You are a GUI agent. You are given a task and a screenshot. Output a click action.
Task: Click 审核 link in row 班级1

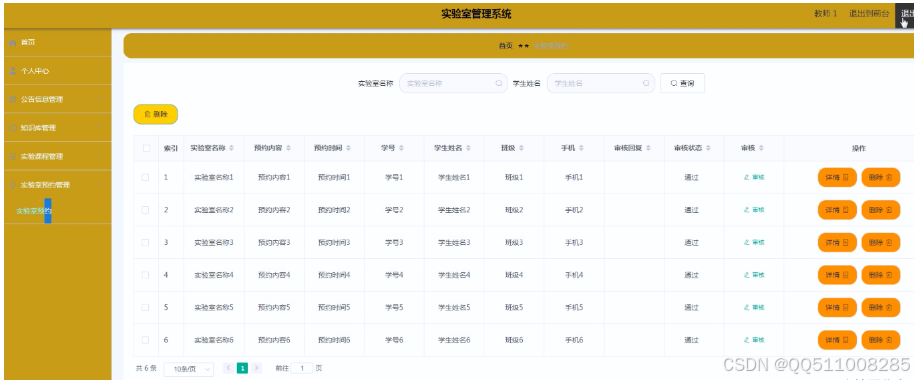coord(754,177)
